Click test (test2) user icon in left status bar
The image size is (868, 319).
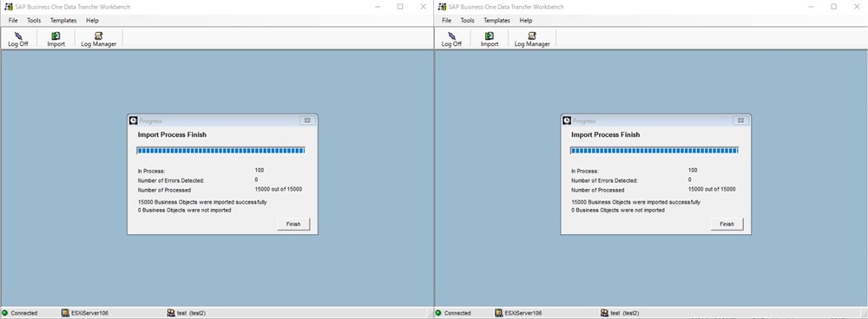[171, 313]
